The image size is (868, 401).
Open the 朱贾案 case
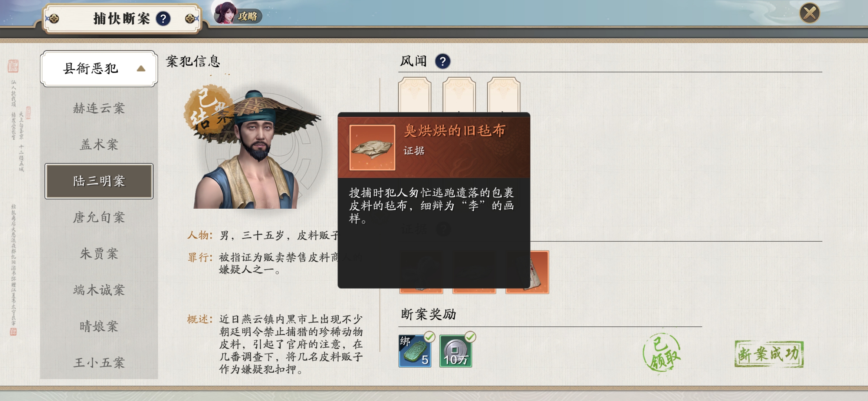click(99, 254)
